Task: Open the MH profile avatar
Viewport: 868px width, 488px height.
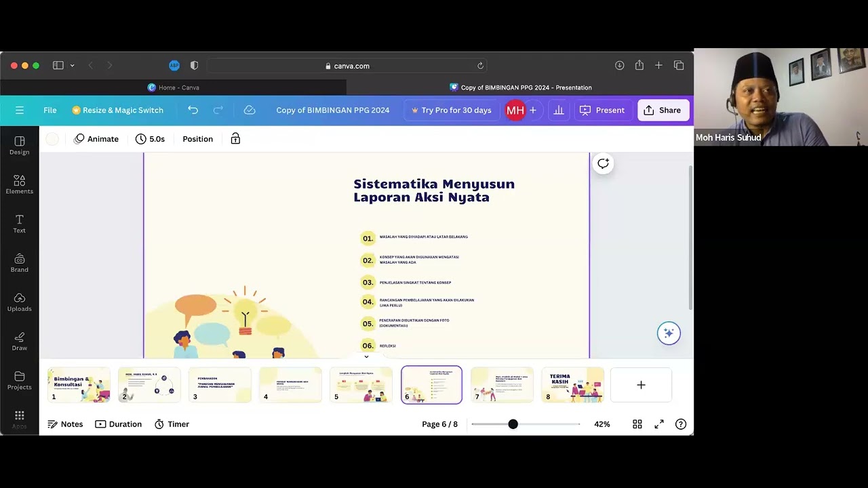Action: 515,110
